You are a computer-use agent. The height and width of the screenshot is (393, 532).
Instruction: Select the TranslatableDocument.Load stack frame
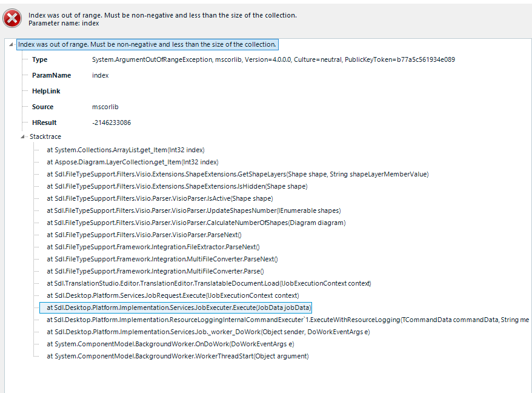click(x=208, y=283)
